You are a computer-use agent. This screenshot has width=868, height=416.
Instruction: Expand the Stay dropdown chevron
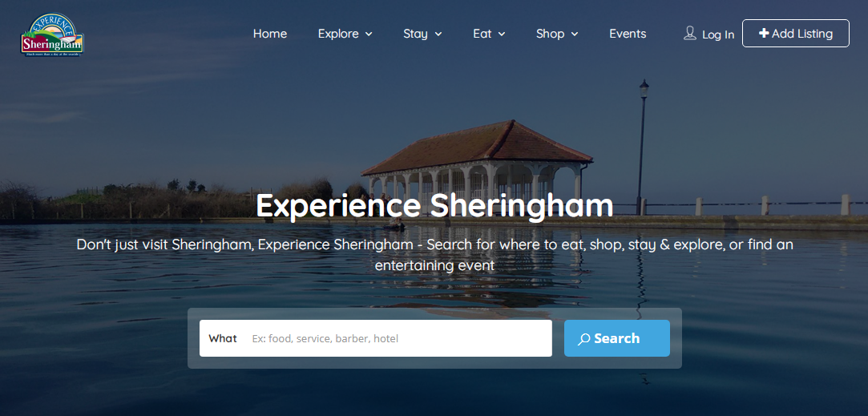pyautogui.click(x=438, y=34)
